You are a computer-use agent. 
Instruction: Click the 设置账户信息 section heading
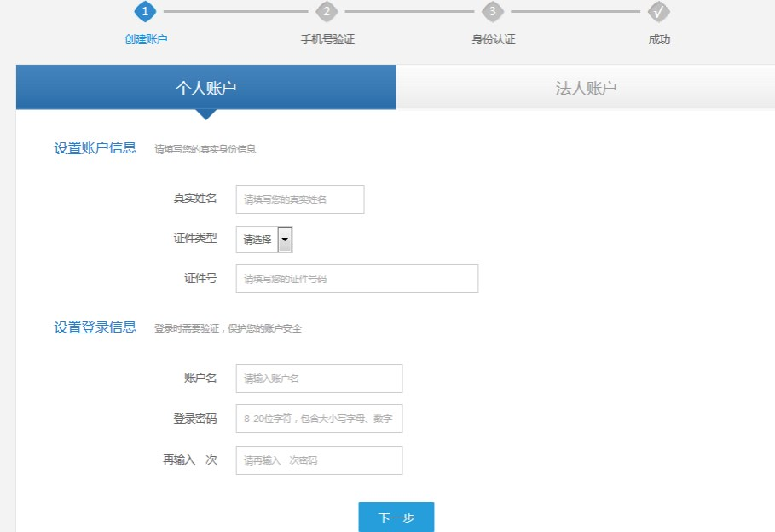click(x=95, y=148)
